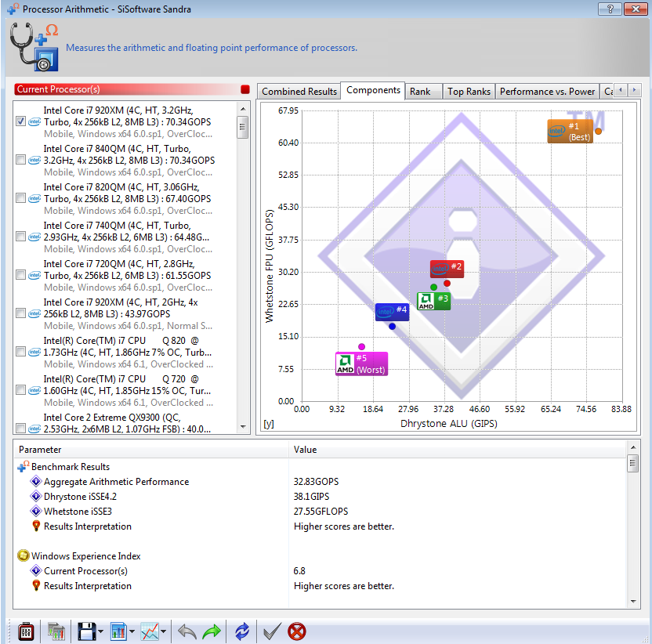Screen dimensions: 652x644
Task: Click the Value column header
Action: [458, 450]
